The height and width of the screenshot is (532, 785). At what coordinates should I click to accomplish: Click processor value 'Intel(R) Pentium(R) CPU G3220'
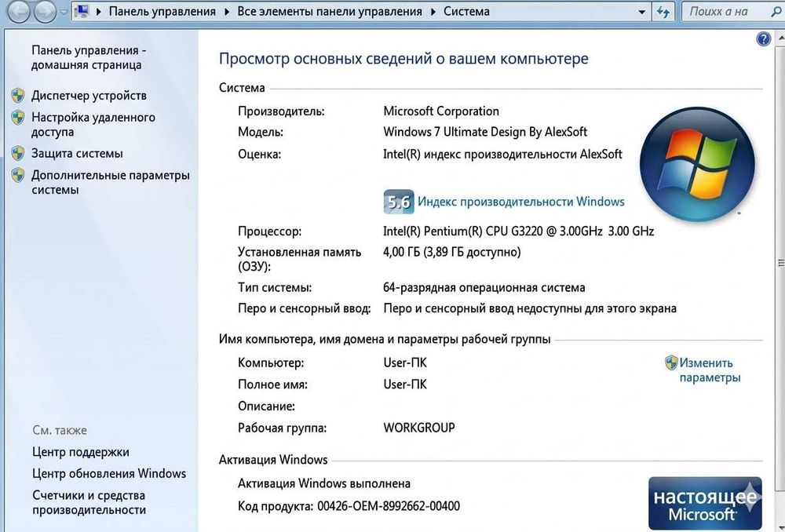519,231
